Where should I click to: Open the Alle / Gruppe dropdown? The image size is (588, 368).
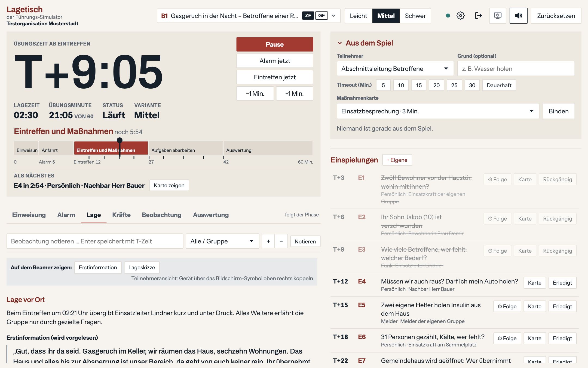pos(222,241)
